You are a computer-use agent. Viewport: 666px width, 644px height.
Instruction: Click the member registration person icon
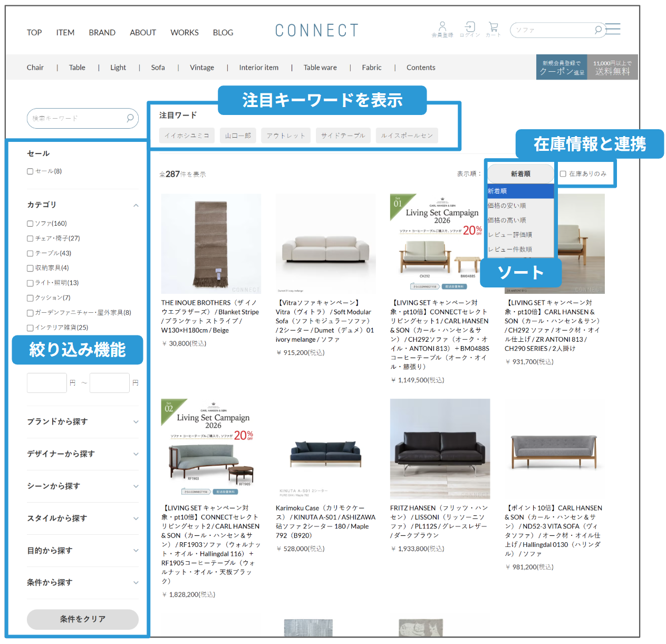442,26
